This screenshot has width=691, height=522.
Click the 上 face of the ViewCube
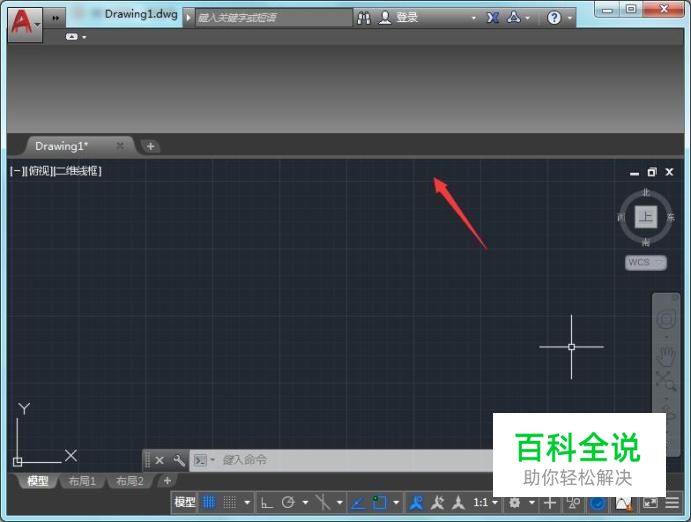[x=646, y=217]
